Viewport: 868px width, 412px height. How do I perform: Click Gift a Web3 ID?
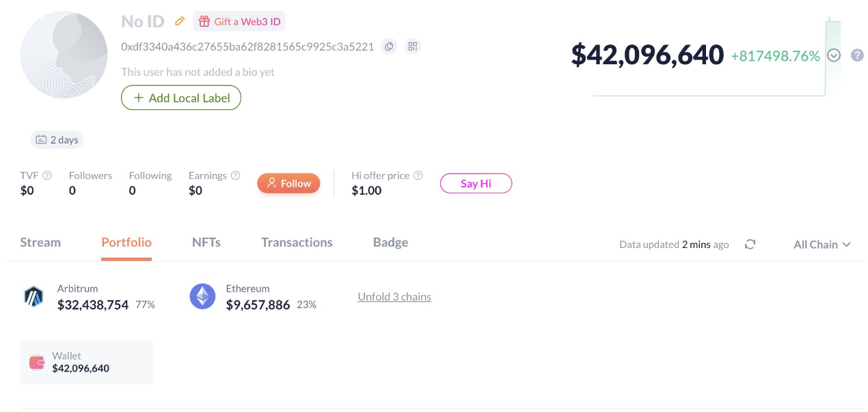click(239, 21)
